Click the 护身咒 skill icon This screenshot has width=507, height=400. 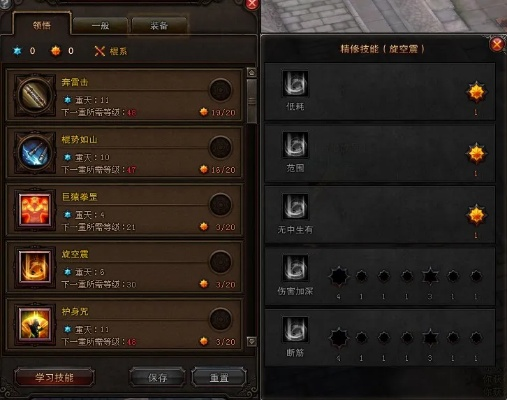coord(35,324)
